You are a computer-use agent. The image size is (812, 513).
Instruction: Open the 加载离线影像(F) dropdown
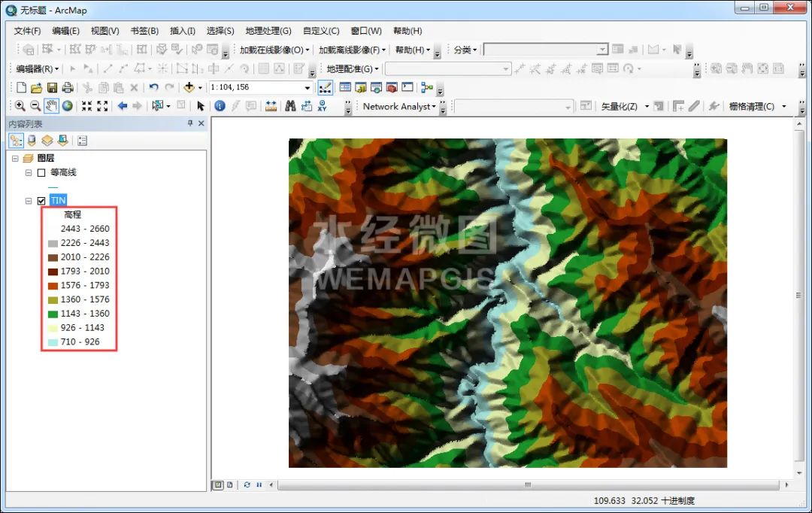click(x=352, y=50)
